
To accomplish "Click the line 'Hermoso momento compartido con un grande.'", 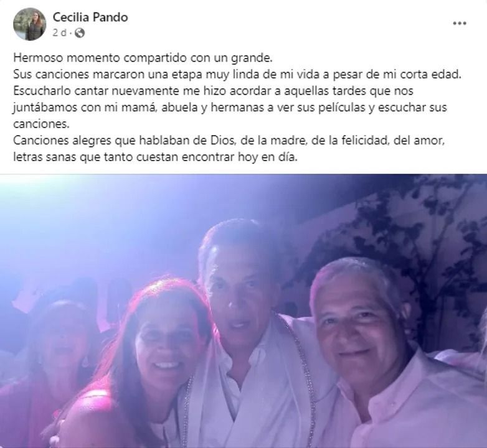I will coord(143,58).
